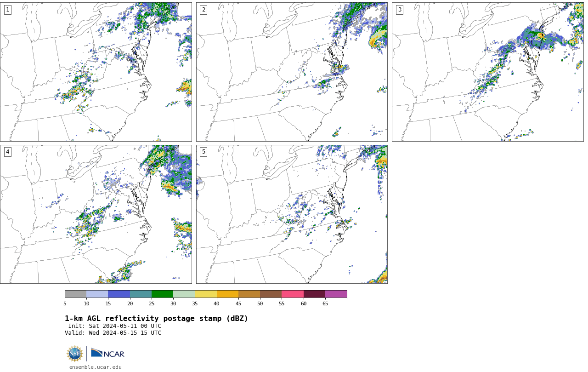Click the colorbar tick label '20'
588x372 pixels.
[x=130, y=303]
